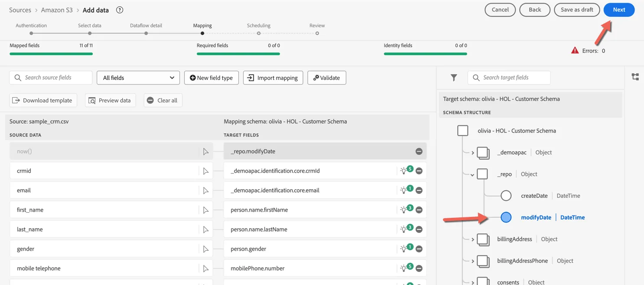
Task: Show recommendations for person.name.firstName
Action: point(406,209)
